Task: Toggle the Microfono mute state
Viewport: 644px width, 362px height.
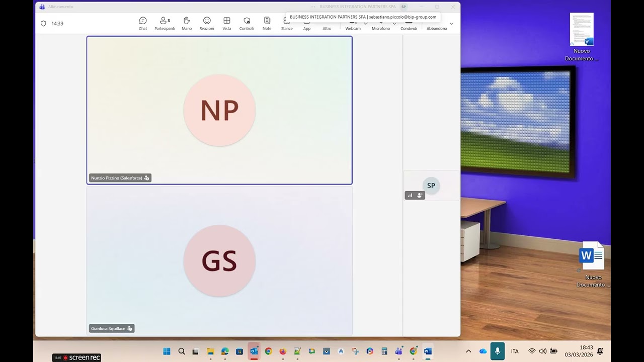Action: 381,26
